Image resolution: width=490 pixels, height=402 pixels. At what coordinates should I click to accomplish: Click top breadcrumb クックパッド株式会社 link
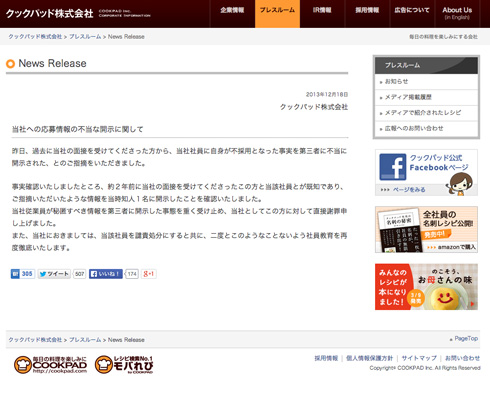[x=35, y=37]
